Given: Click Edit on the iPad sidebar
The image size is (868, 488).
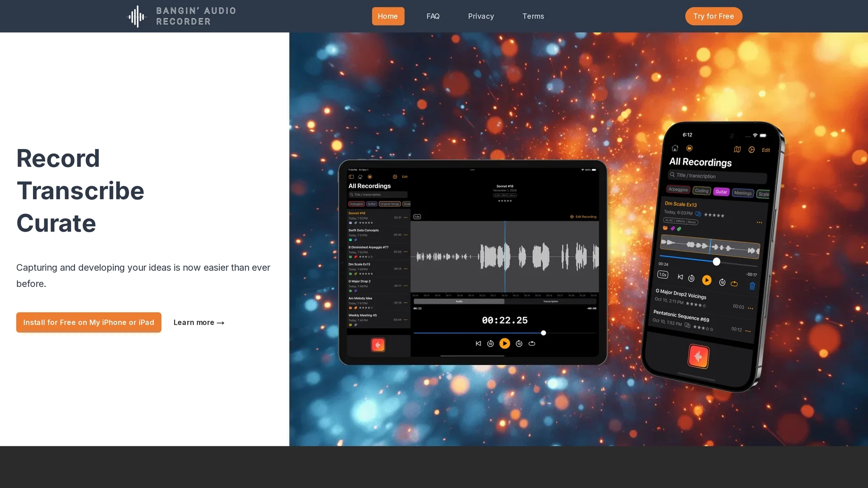Looking at the screenshot, I should (405, 177).
